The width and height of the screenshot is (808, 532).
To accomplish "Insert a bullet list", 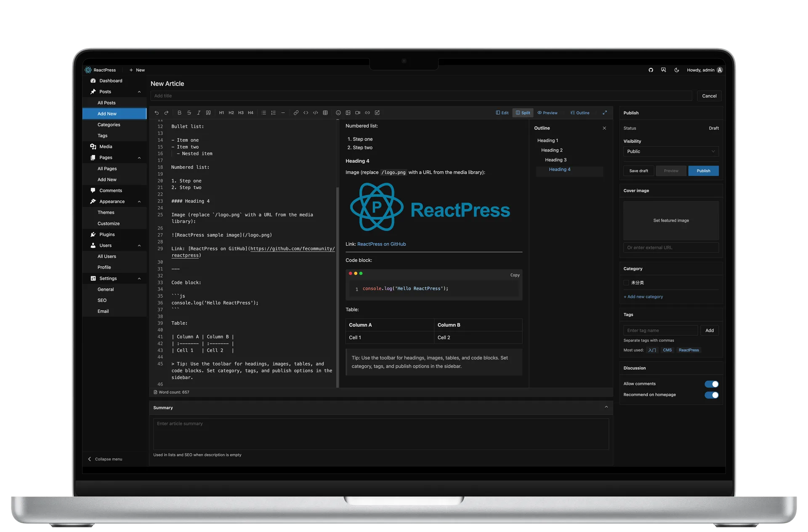I will point(263,113).
